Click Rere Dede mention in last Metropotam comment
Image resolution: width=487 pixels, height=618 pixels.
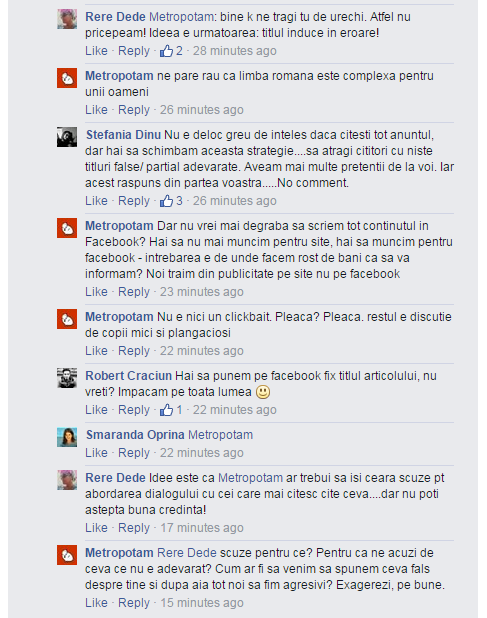tap(187, 553)
